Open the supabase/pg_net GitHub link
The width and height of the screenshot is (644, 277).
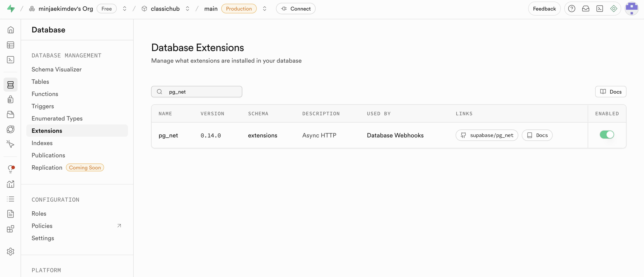487,135
